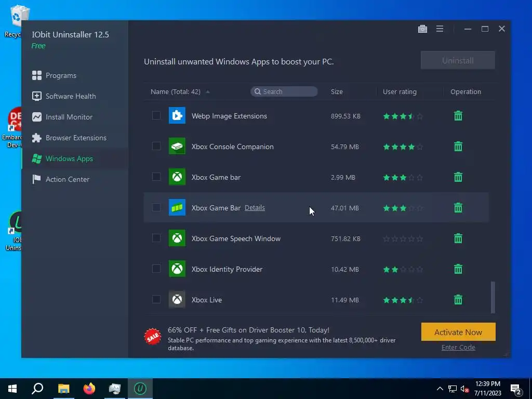Click the muted volume tray icon

pos(464,389)
